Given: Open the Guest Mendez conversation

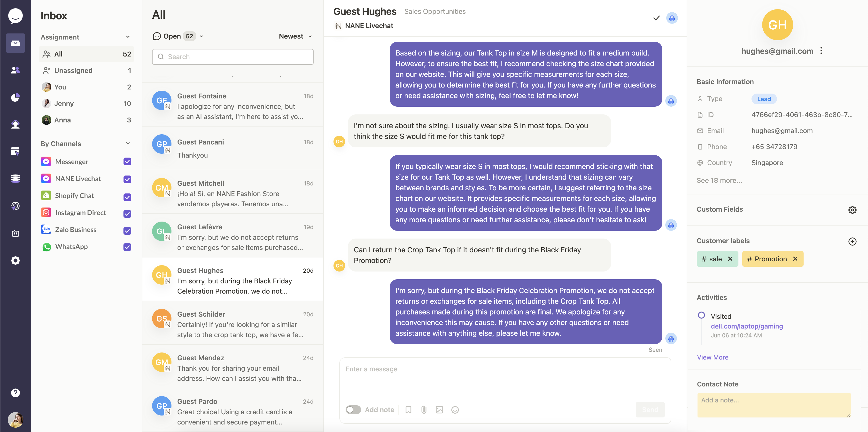Looking at the screenshot, I should pos(232,366).
